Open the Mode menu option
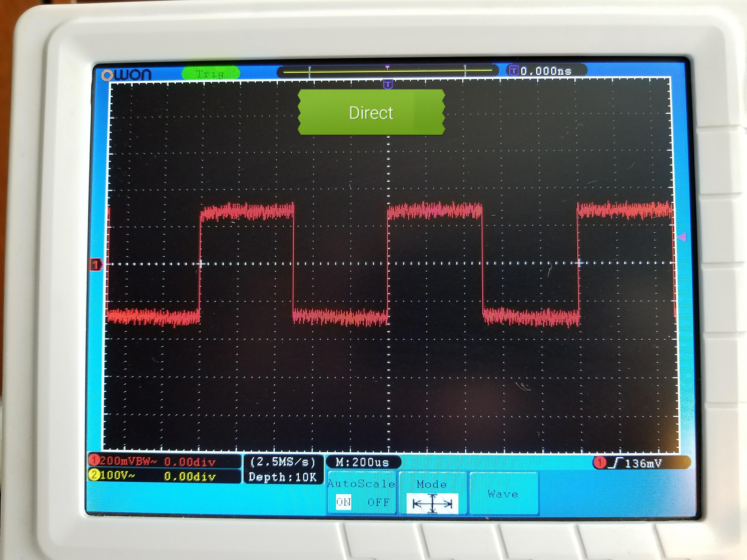 coord(432,484)
